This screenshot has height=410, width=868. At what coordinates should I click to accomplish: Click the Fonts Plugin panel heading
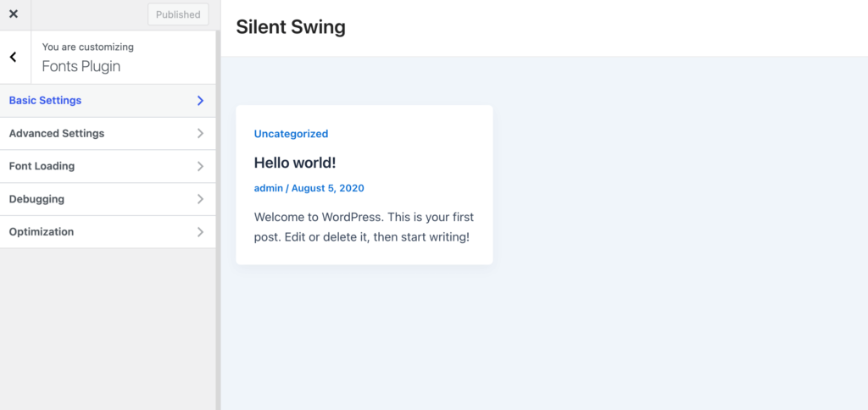pyautogui.click(x=81, y=67)
